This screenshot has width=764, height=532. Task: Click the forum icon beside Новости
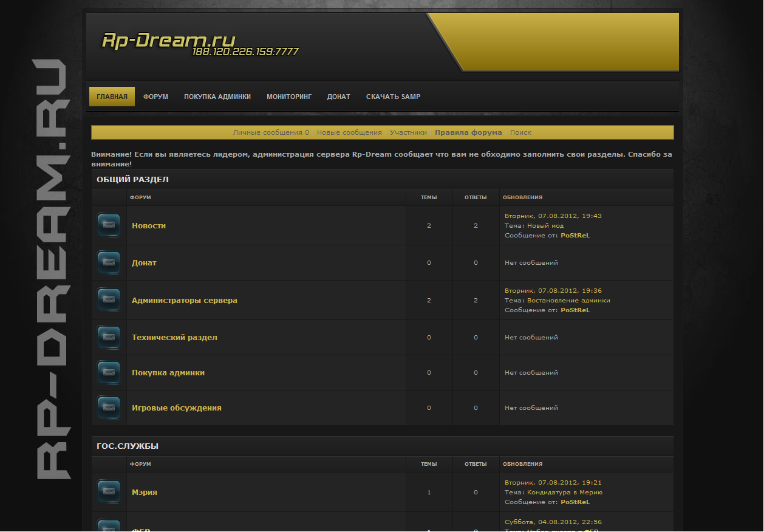tap(109, 225)
